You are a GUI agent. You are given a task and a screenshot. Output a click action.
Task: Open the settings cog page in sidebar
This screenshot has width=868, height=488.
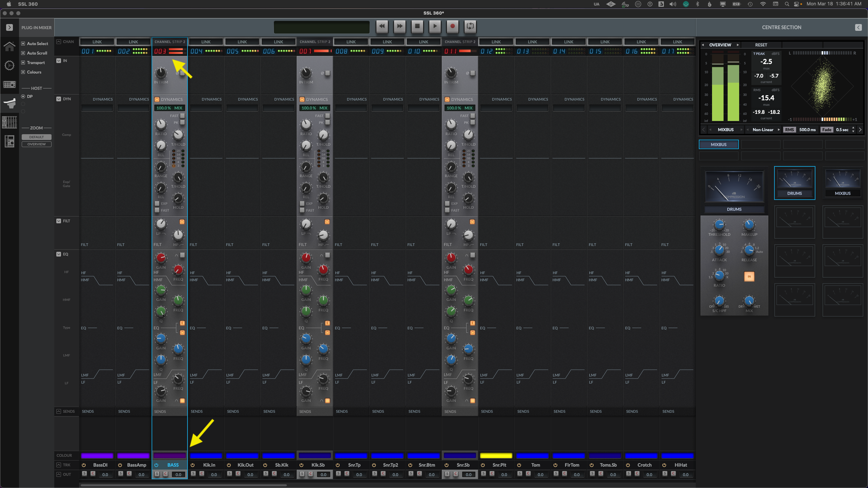(9, 65)
